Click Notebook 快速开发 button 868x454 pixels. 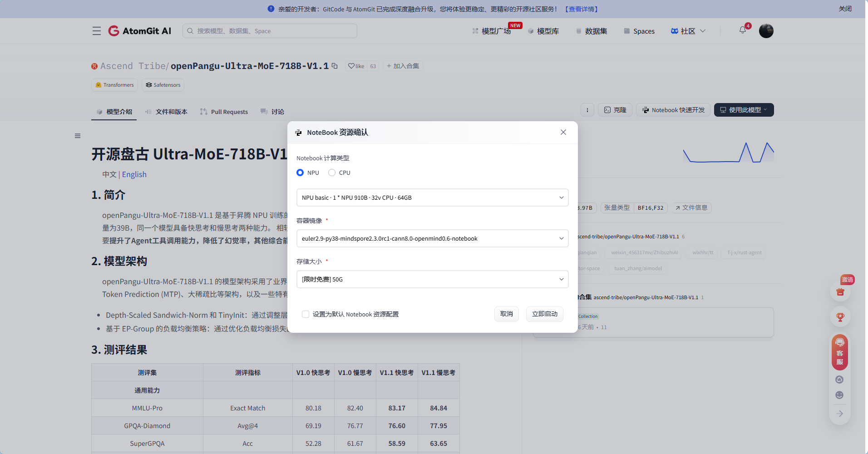(x=673, y=110)
